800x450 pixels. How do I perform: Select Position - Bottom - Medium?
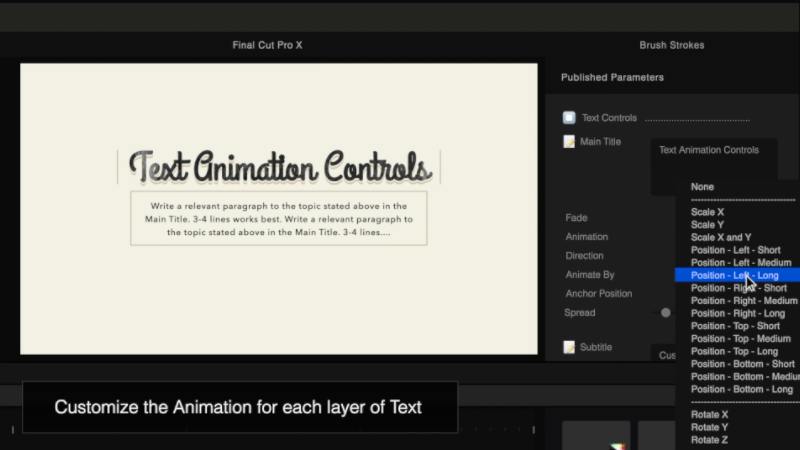745,377
